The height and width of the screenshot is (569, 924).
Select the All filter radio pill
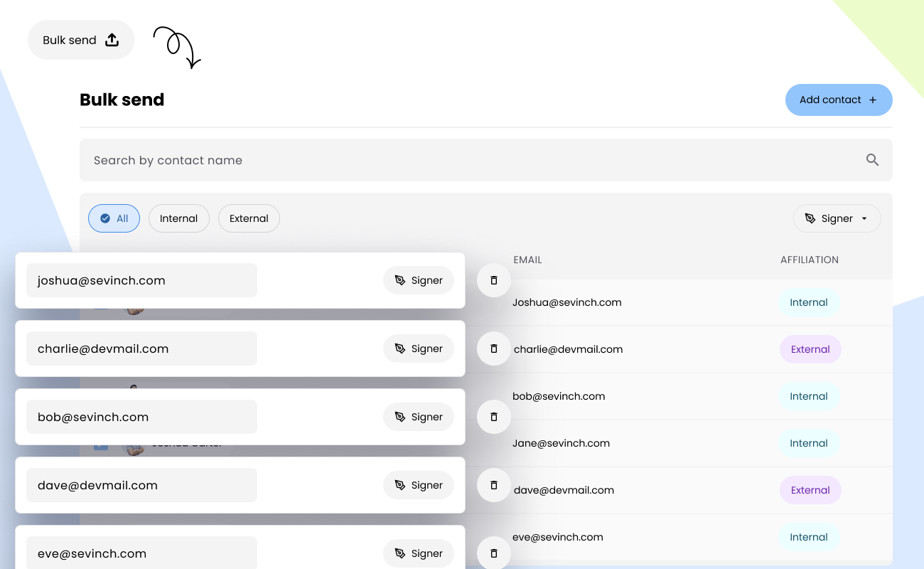[x=114, y=218]
